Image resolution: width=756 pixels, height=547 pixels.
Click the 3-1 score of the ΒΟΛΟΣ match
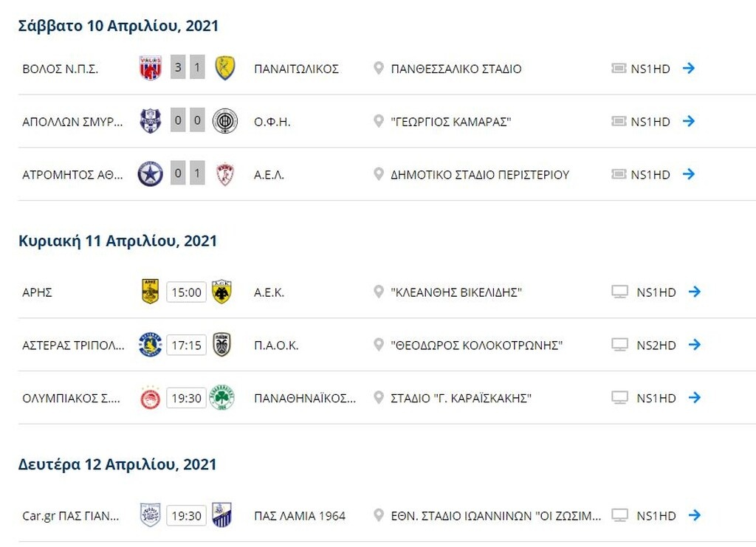187,68
